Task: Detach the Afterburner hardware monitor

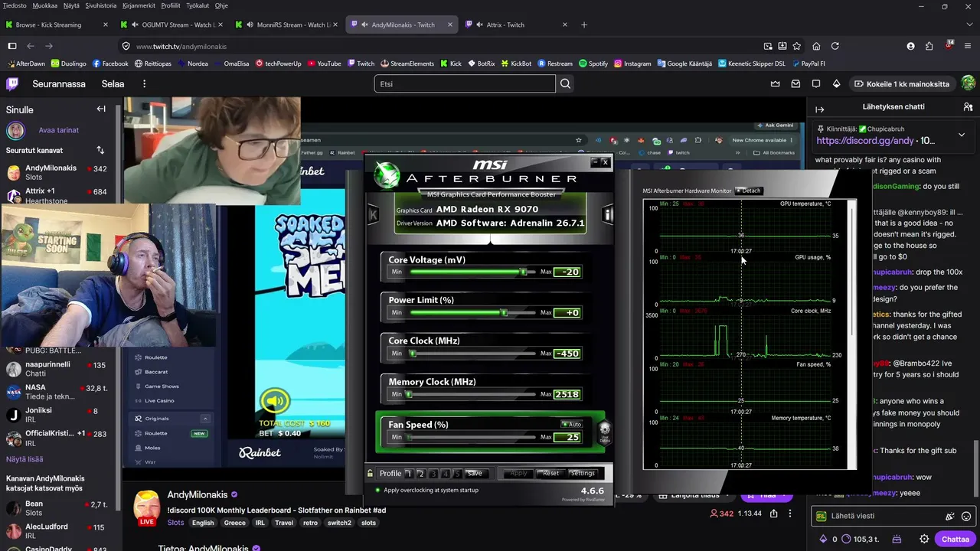Action: point(748,191)
